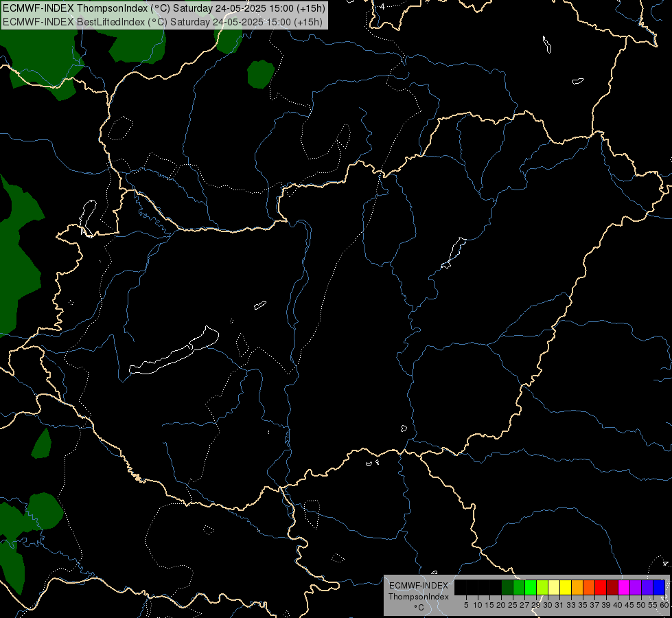Screen dimensions: 672x618
Task: Click the large elongated white-outlined lake
Action: point(174,351)
